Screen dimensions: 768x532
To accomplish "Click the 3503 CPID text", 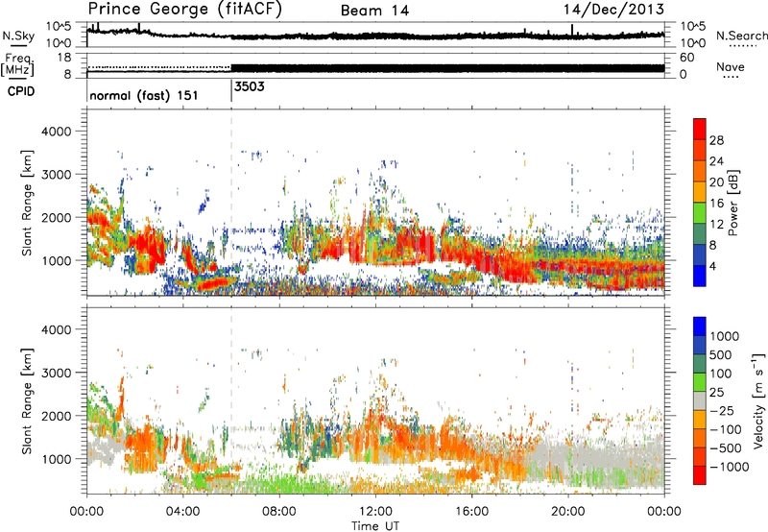I will click(x=250, y=86).
